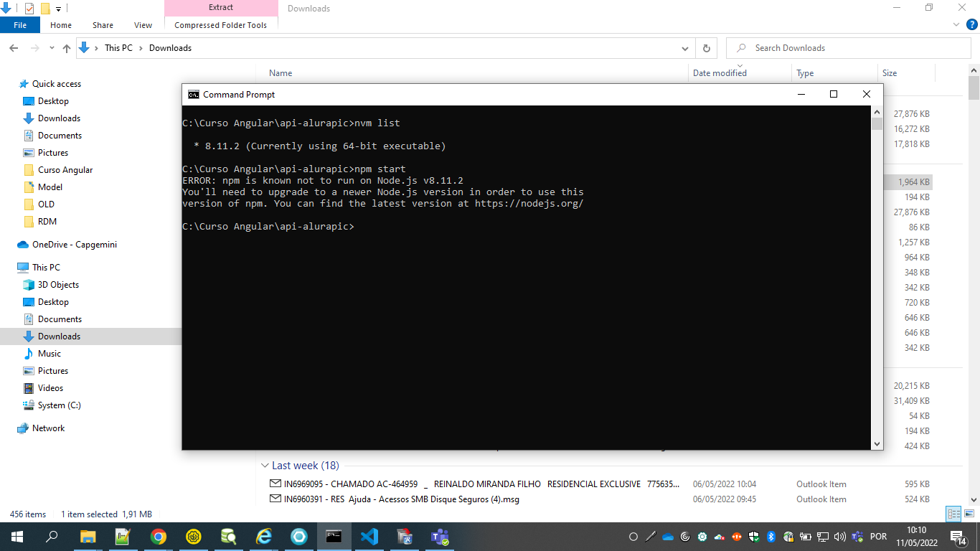Switch to Details view layout icon
Viewport: 980px width, 551px height.
[x=953, y=514]
